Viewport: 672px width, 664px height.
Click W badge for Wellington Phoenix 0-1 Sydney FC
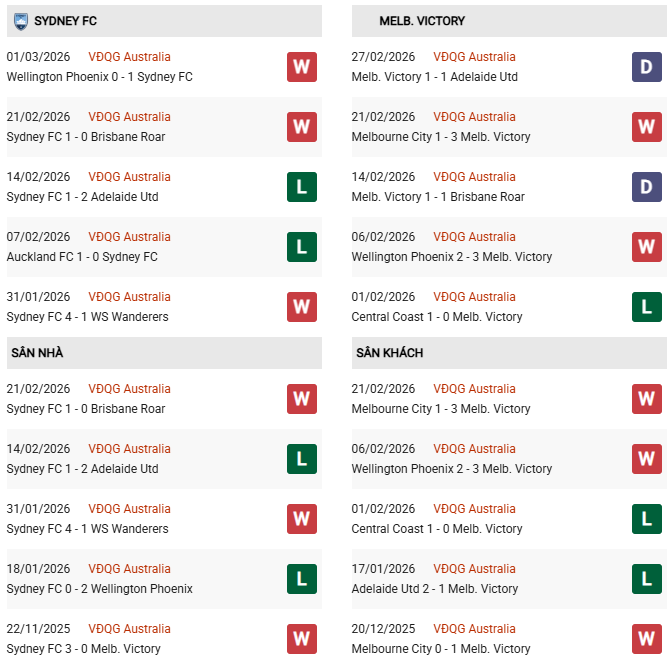(302, 67)
